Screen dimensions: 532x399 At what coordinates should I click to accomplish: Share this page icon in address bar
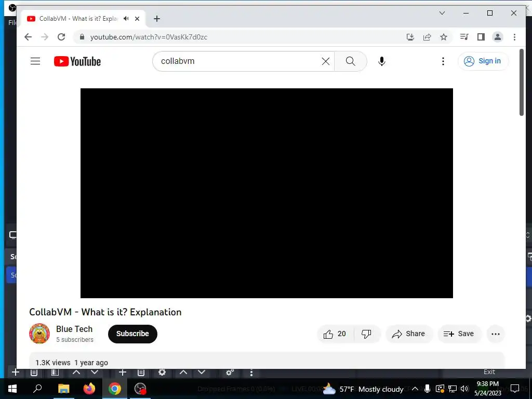427,37
